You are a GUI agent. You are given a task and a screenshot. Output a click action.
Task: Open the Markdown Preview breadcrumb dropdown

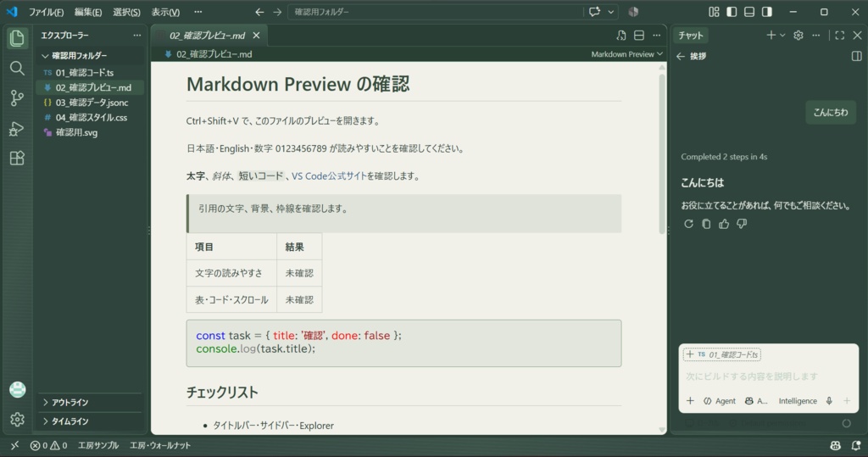[626, 54]
